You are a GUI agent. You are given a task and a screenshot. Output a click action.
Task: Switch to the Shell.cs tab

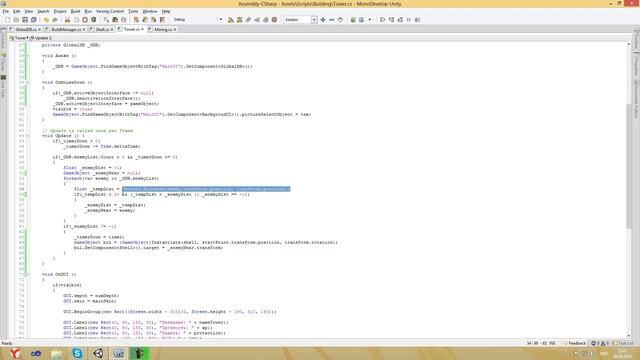(102, 29)
